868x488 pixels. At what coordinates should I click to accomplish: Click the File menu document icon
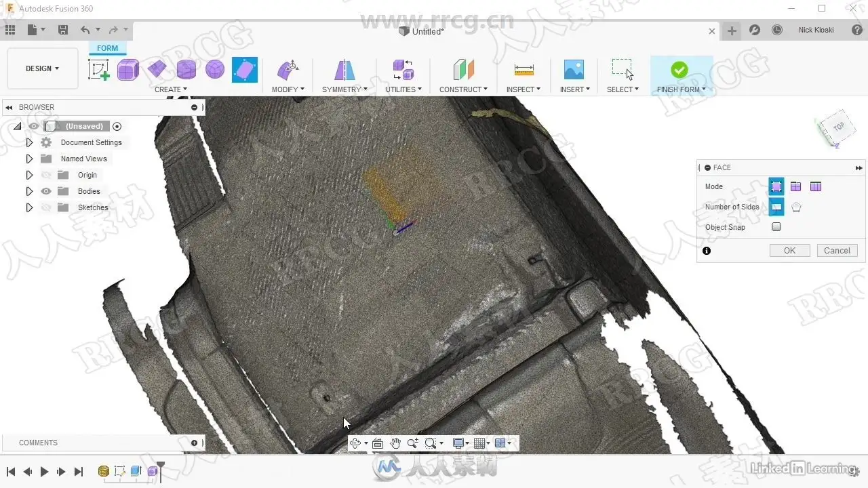33,30
